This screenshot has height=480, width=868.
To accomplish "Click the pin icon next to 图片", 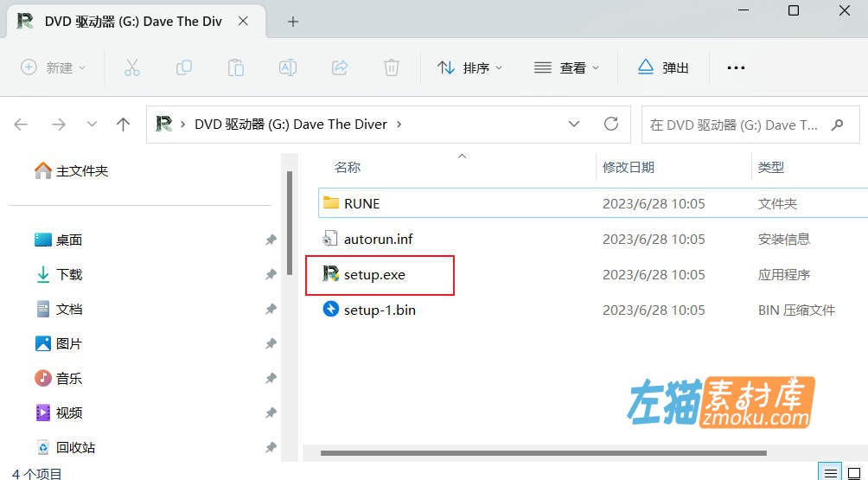I will pos(271,344).
